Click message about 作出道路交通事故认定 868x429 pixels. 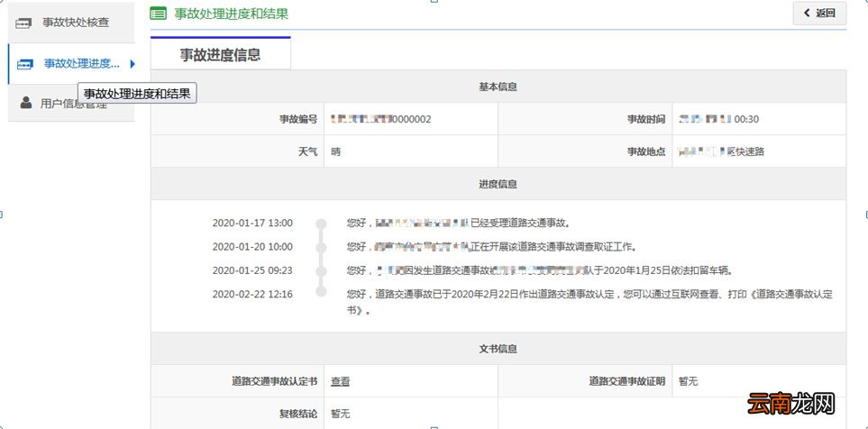point(589,302)
